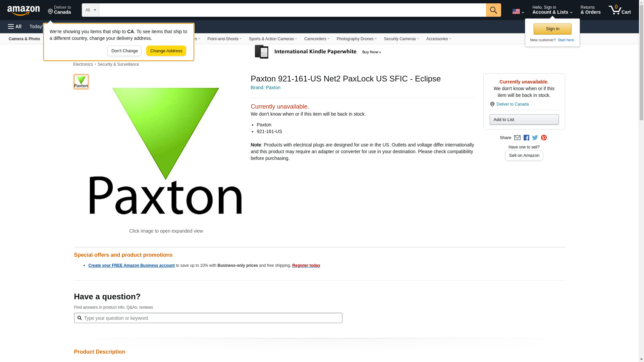This screenshot has height=362, width=644.
Task: Click Brand: Paxton link
Action: tap(265, 87)
